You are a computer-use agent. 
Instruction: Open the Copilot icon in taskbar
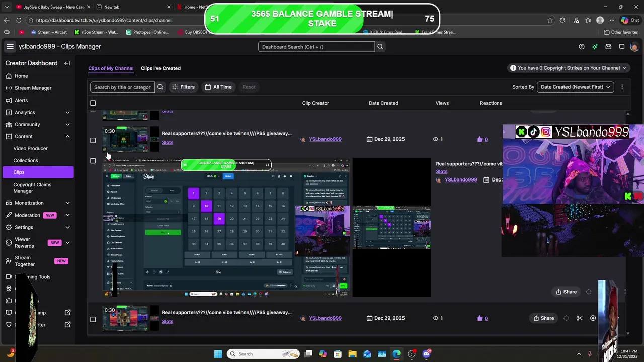323,354
